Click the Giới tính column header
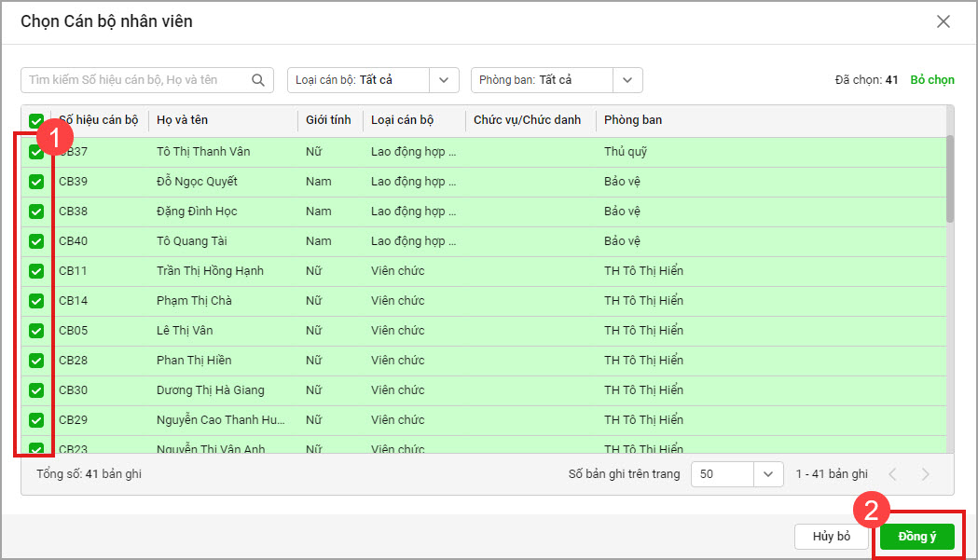The height and width of the screenshot is (560, 978). pos(328,120)
